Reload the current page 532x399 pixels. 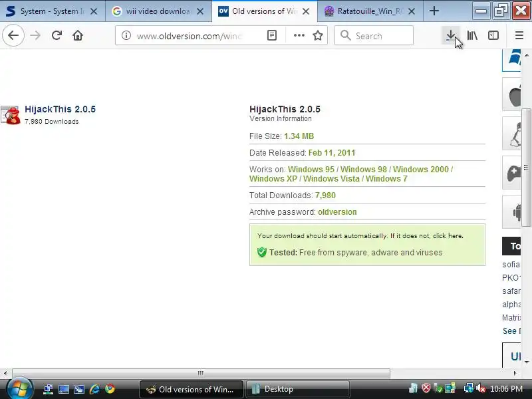(57, 35)
